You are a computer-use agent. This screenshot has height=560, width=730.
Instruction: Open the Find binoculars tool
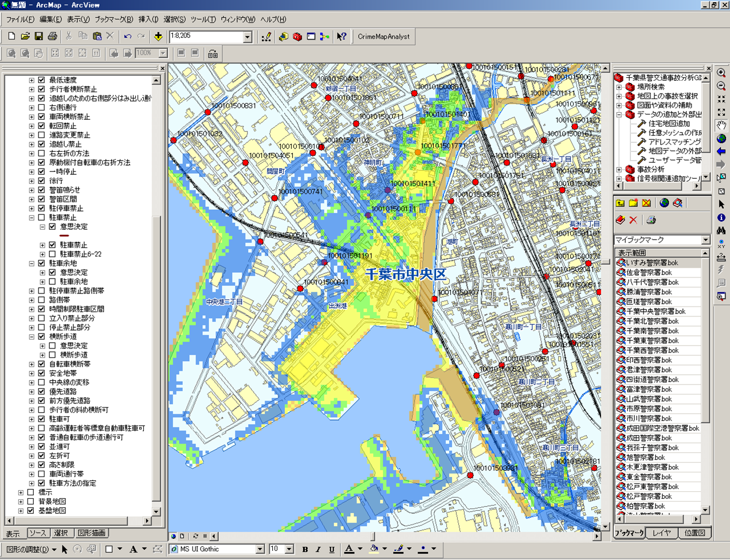(721, 230)
